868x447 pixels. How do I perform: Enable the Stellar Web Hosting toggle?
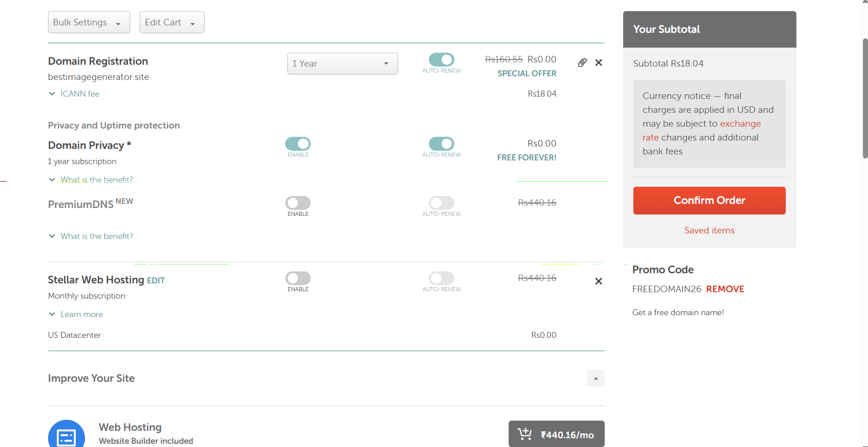(297, 278)
